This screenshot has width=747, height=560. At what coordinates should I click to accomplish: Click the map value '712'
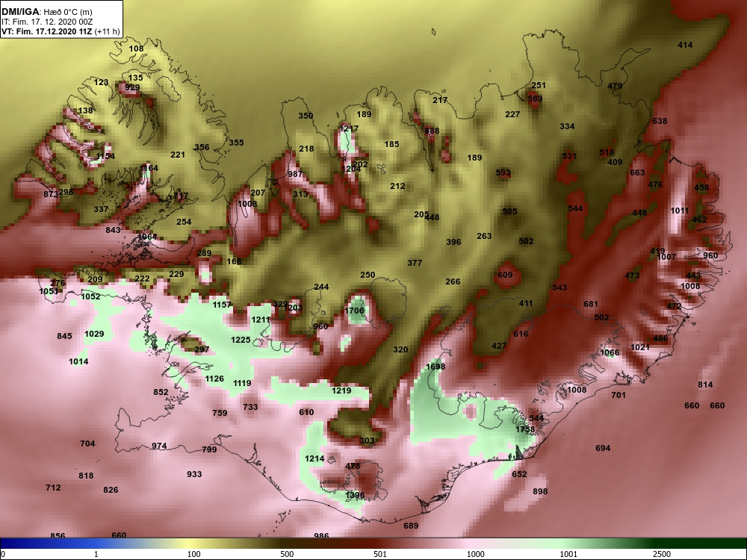pyautogui.click(x=53, y=488)
